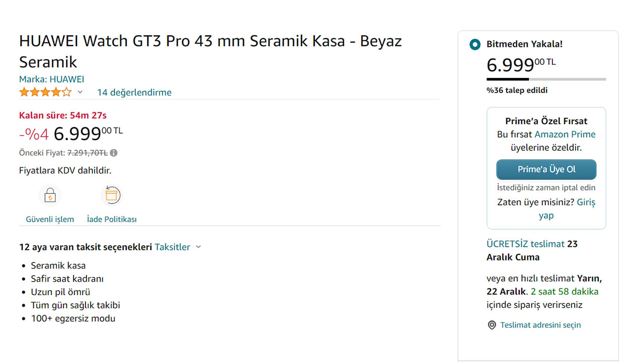The width and height of the screenshot is (644, 362).
Task: Expand the Taksitler installment options
Action: (172, 247)
